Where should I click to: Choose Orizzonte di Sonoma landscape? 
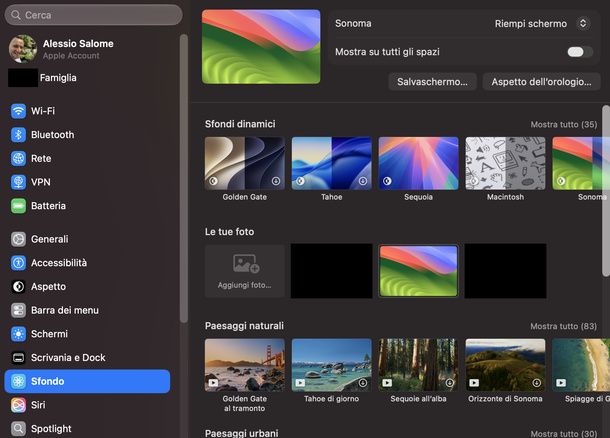(x=505, y=365)
